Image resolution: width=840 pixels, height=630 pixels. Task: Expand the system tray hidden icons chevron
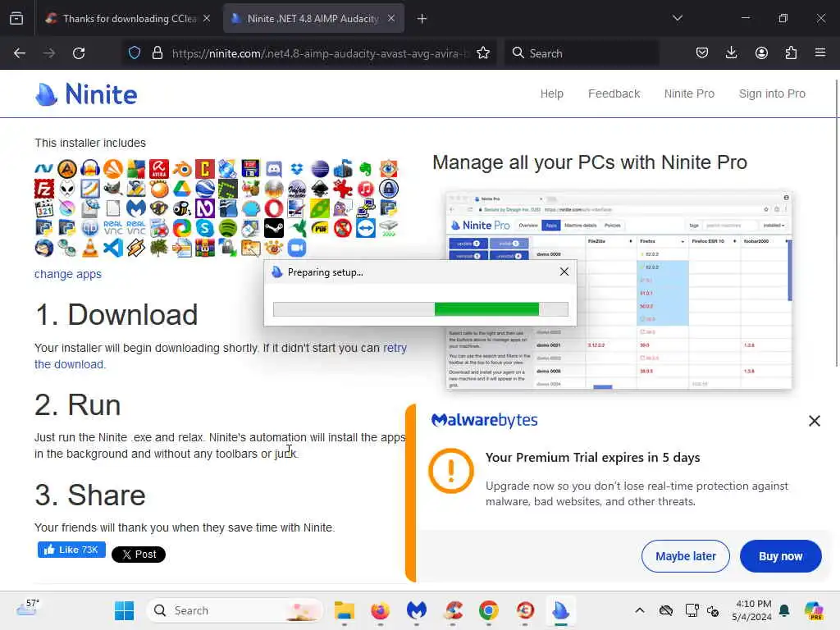click(640, 610)
